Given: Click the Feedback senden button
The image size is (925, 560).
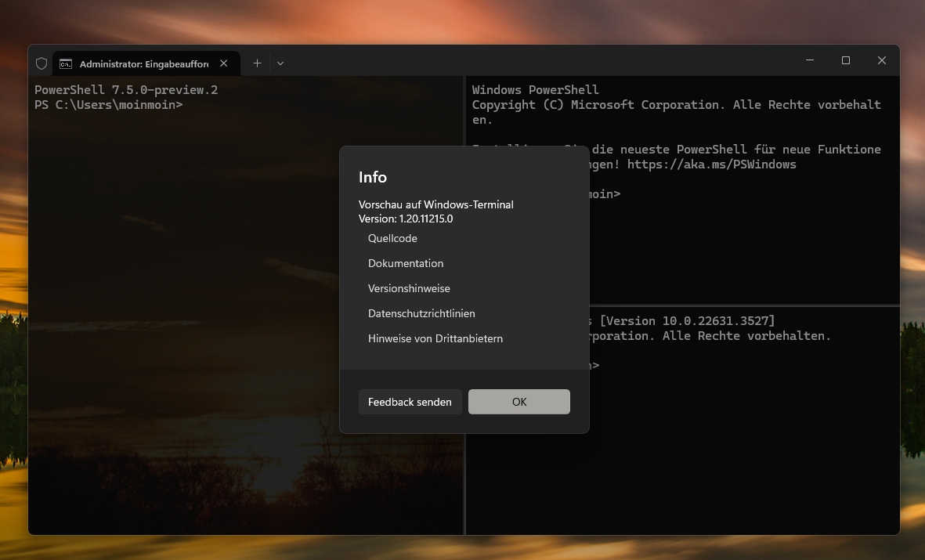Looking at the screenshot, I should [410, 402].
